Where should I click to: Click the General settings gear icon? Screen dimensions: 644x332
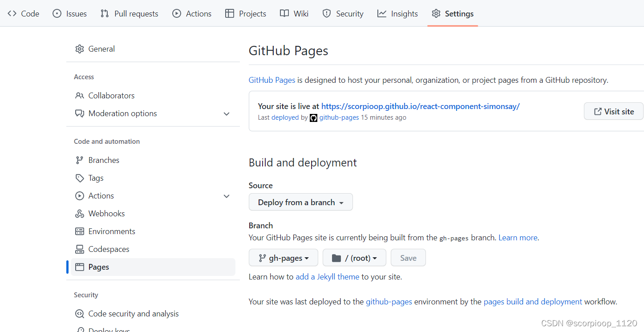[79, 49]
